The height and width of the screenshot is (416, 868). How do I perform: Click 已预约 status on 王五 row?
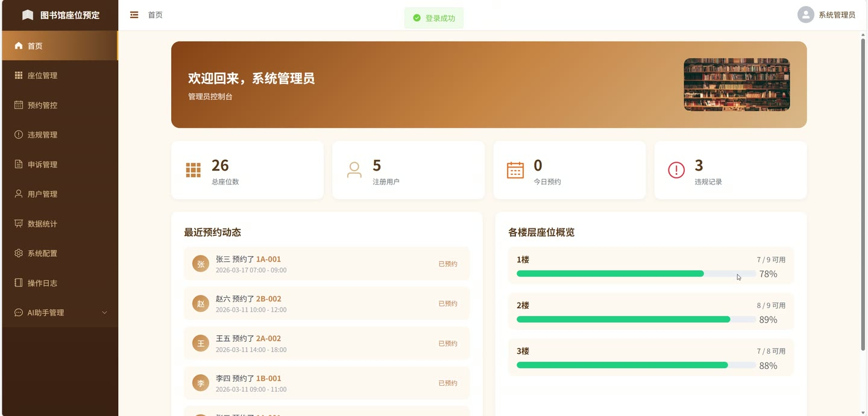click(448, 344)
